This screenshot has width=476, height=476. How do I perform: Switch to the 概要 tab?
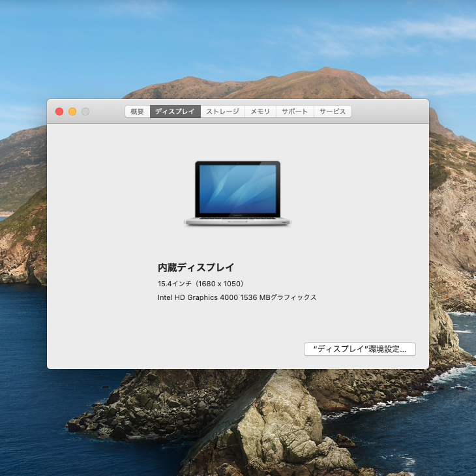click(x=137, y=112)
